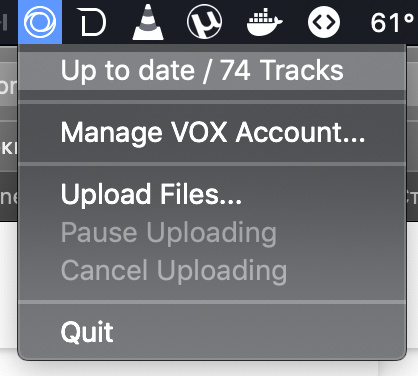The image size is (418, 376).
Task: Click the cut-off "ne" text at the left edge
Action: [8, 197]
